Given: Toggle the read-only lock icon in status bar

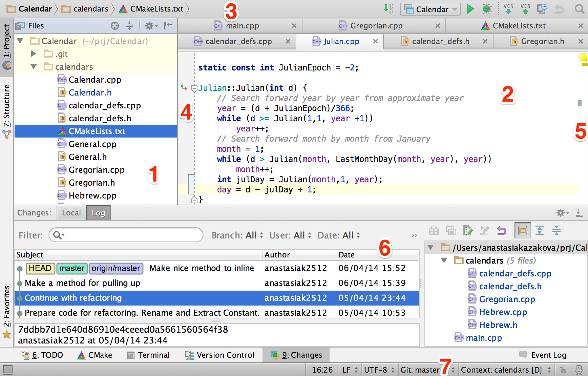Looking at the screenshot, I should tap(562, 370).
